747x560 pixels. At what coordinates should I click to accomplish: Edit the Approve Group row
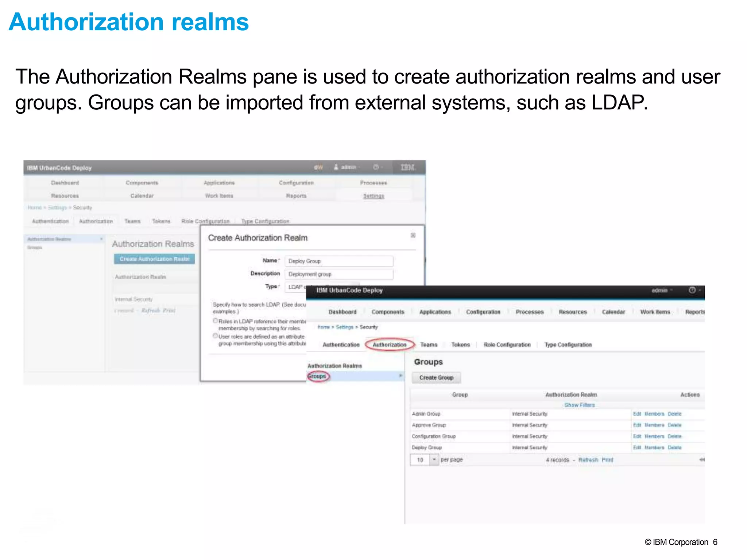[637, 425]
